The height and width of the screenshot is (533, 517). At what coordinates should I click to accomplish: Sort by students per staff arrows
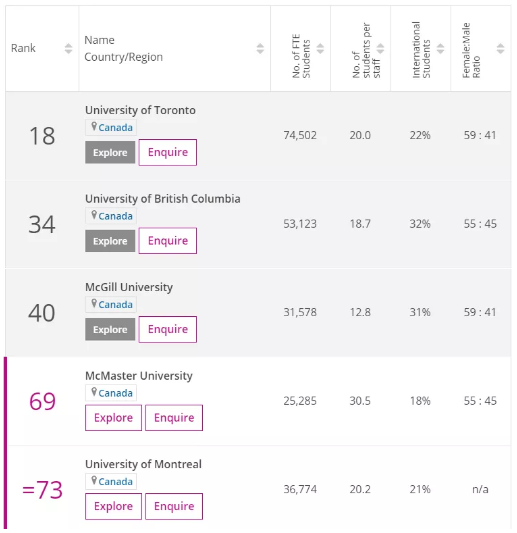(380, 48)
